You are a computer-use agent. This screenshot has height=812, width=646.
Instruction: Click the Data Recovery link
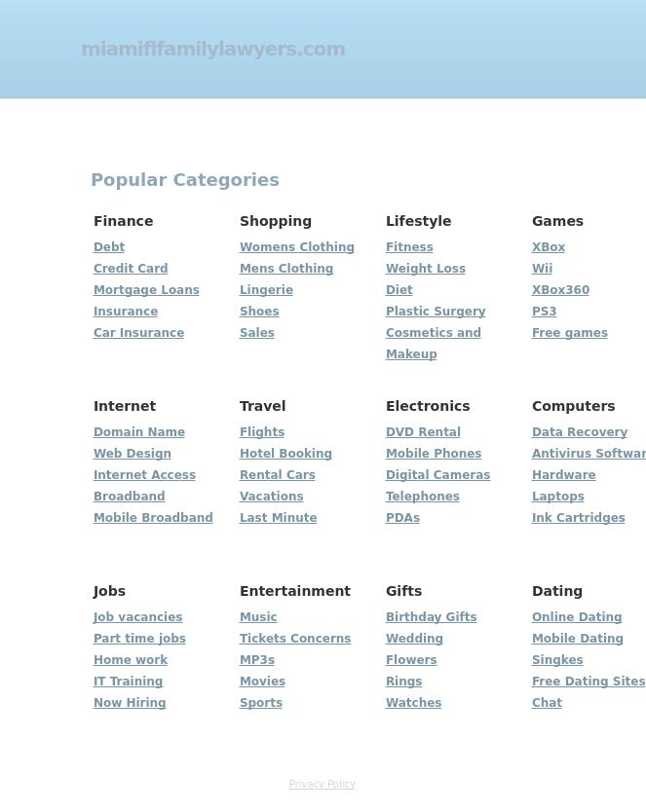[x=579, y=432]
